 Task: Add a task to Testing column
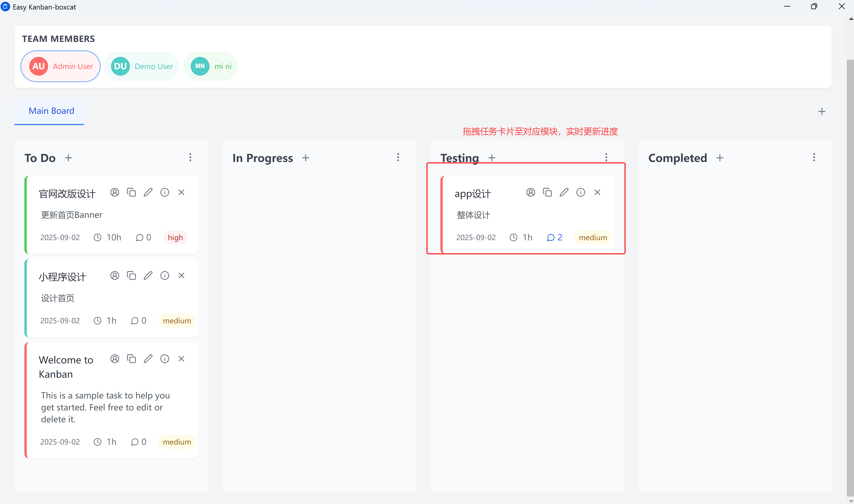[492, 158]
